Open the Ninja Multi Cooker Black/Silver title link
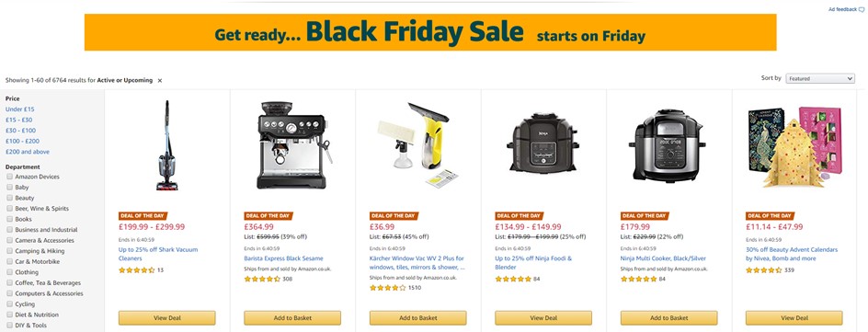The height and width of the screenshot is (332, 868). [x=663, y=258]
